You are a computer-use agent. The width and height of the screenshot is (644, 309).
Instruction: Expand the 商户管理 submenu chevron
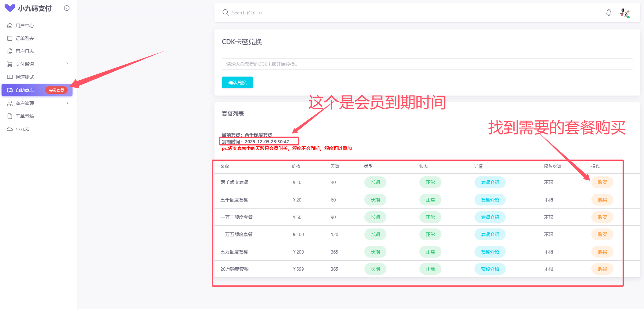[67, 104]
